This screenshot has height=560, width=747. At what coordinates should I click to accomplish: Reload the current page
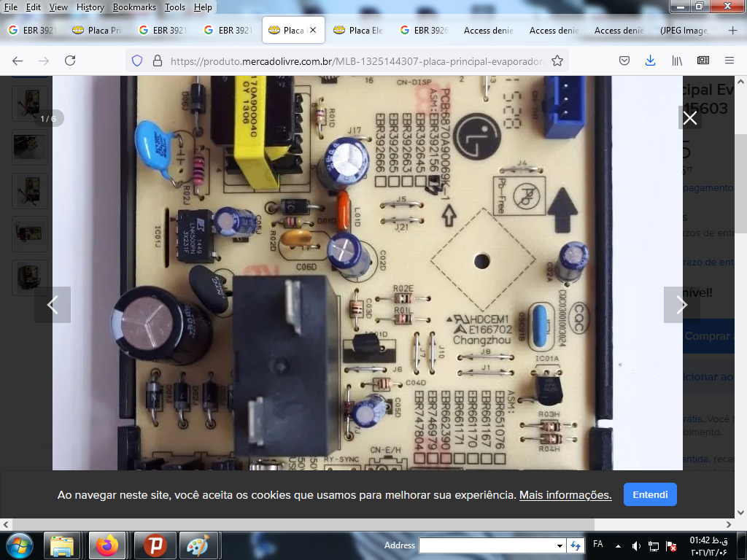tap(70, 61)
